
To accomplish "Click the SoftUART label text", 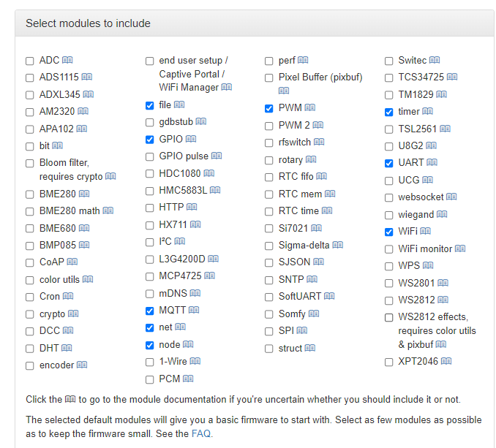I will coord(299,296).
